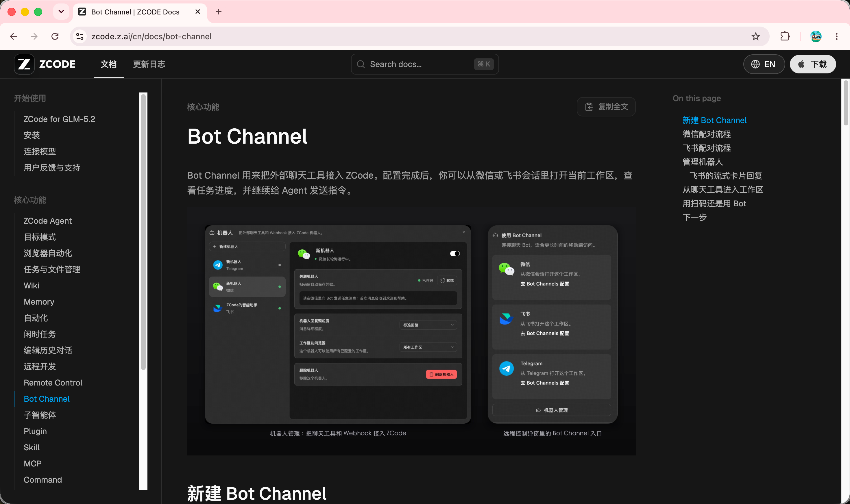Click the ZCODE logo icon
Image resolution: width=850 pixels, height=504 pixels.
(24, 64)
